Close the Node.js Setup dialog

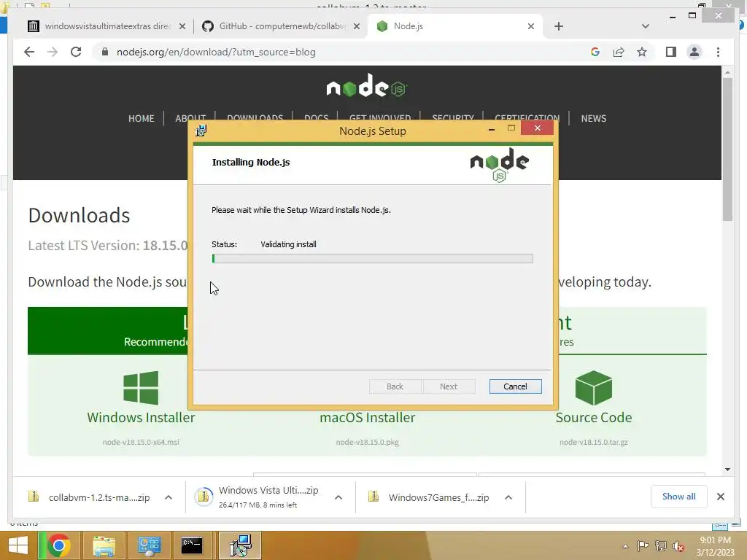[x=537, y=128]
